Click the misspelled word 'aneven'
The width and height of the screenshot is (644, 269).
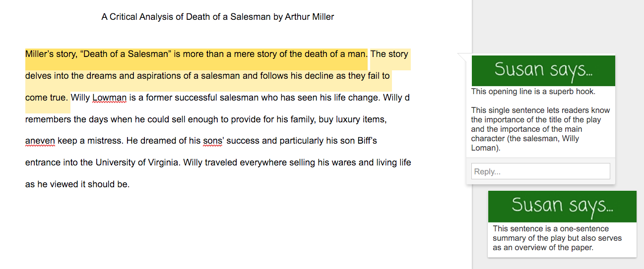[x=40, y=141]
